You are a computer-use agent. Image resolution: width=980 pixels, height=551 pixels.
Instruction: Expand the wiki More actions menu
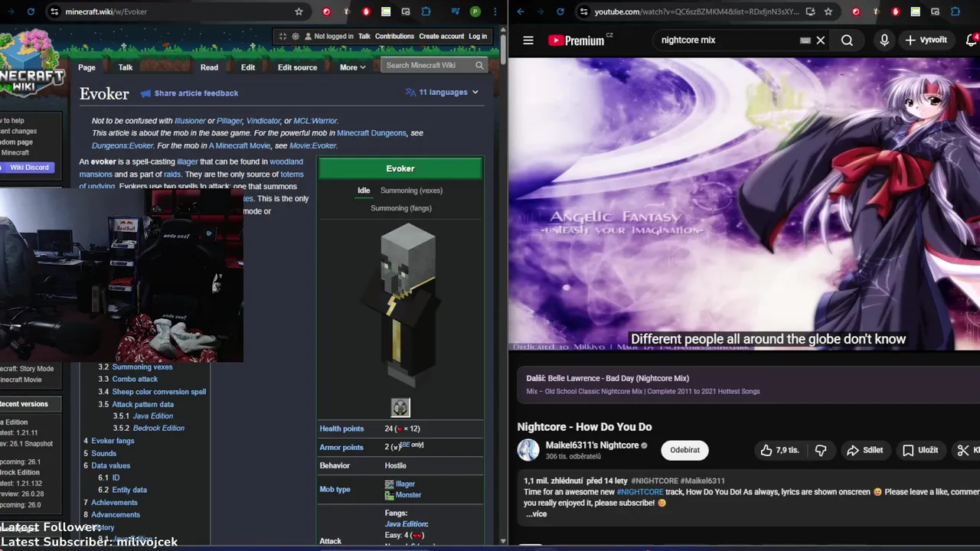(352, 67)
